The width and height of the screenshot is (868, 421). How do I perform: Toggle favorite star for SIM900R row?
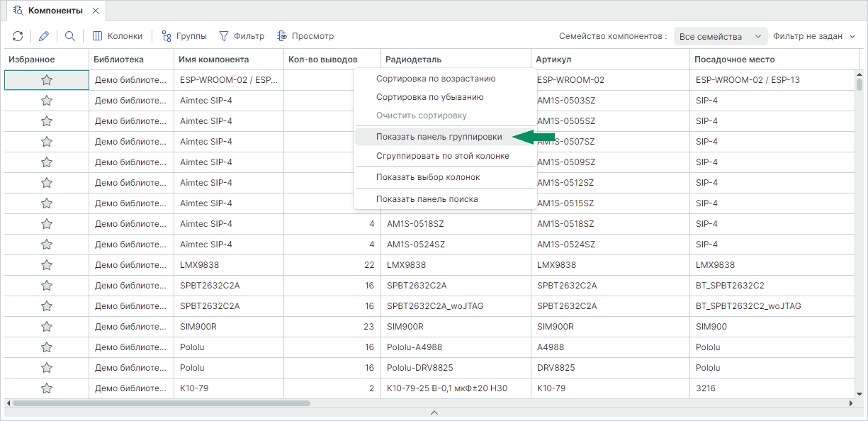pos(47,327)
